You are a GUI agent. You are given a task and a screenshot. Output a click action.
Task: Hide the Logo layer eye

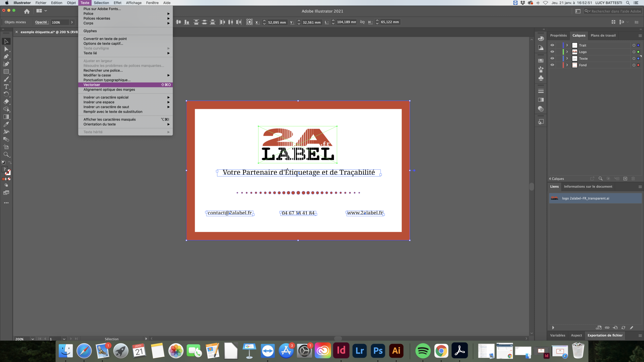tap(552, 52)
